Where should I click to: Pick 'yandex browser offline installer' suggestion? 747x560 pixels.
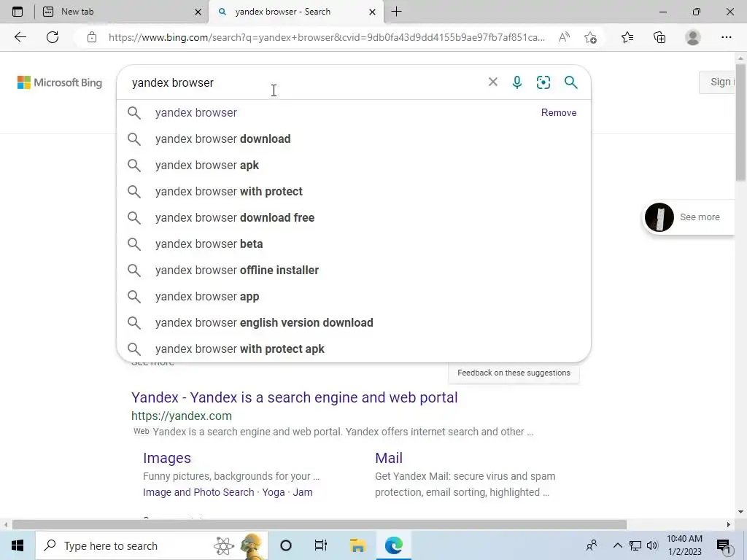(x=354, y=270)
